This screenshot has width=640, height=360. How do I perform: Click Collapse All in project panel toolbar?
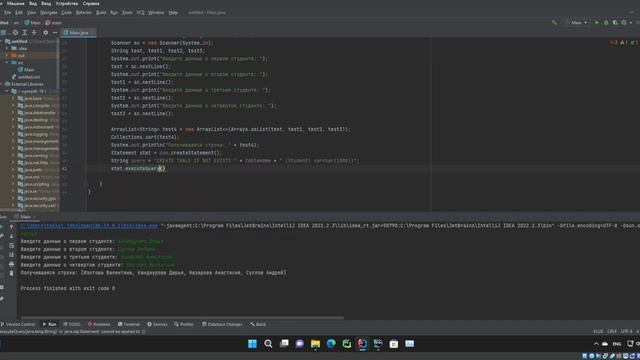(34, 32)
